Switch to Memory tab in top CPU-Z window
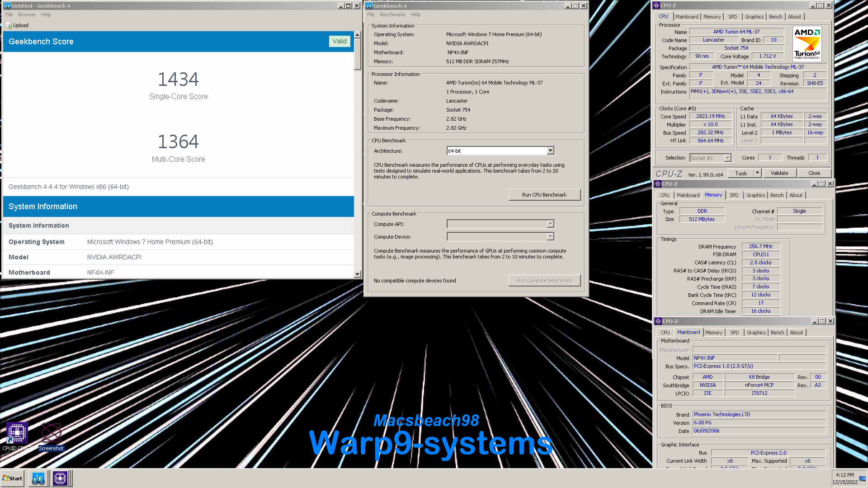 [712, 17]
